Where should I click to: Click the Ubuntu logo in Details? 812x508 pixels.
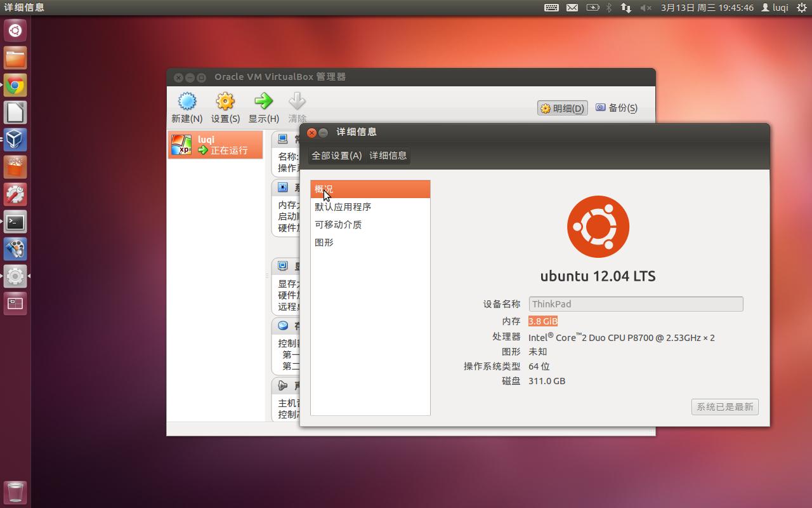(598, 227)
